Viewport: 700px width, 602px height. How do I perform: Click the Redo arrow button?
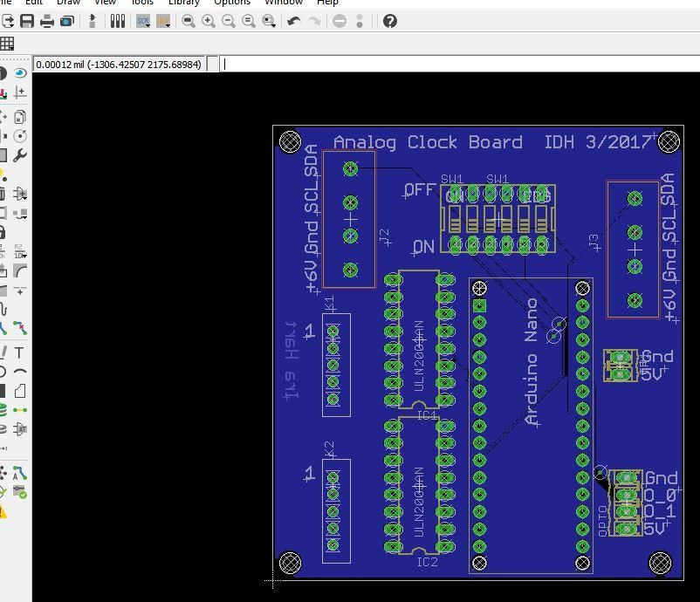click(315, 21)
